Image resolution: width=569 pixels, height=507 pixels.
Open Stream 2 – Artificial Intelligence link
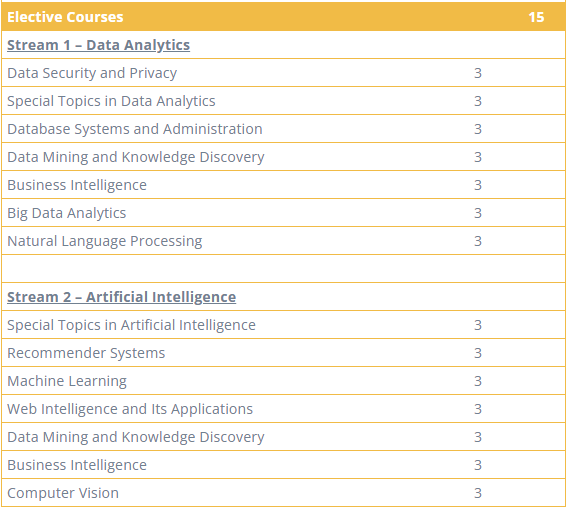pos(122,297)
